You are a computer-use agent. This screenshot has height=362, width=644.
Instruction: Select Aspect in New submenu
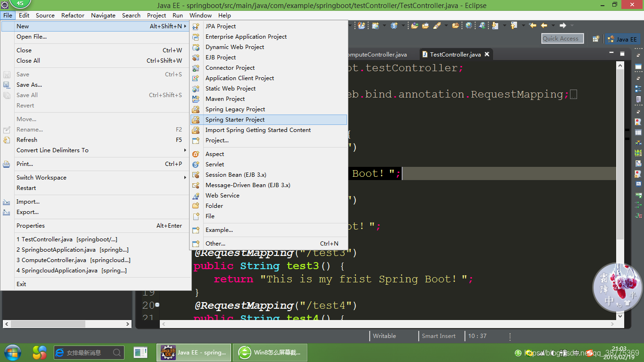point(269,154)
